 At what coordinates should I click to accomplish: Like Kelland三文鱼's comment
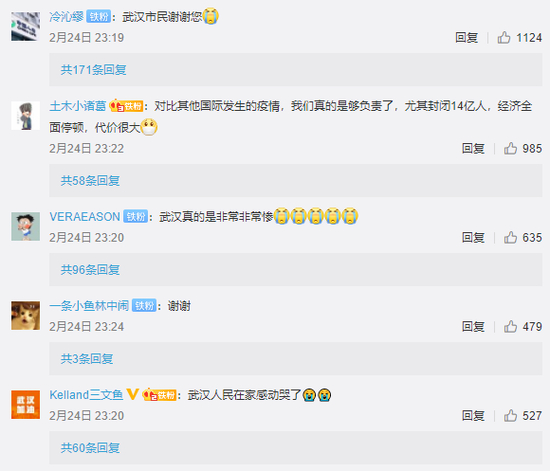click(x=510, y=416)
